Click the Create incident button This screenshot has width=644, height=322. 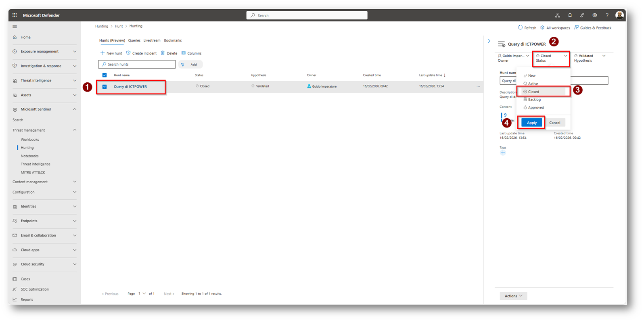[x=141, y=53]
